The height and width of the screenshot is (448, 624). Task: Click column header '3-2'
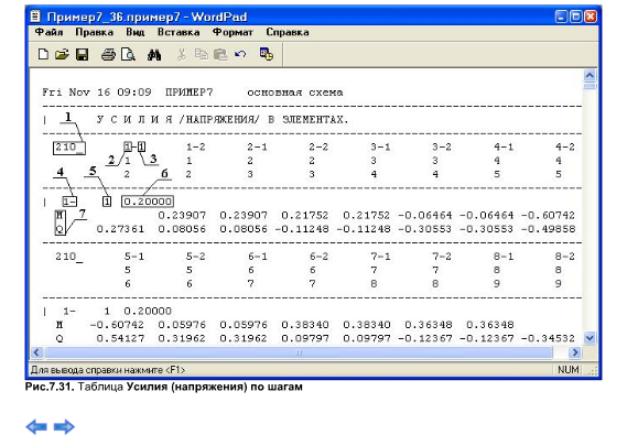(x=442, y=147)
